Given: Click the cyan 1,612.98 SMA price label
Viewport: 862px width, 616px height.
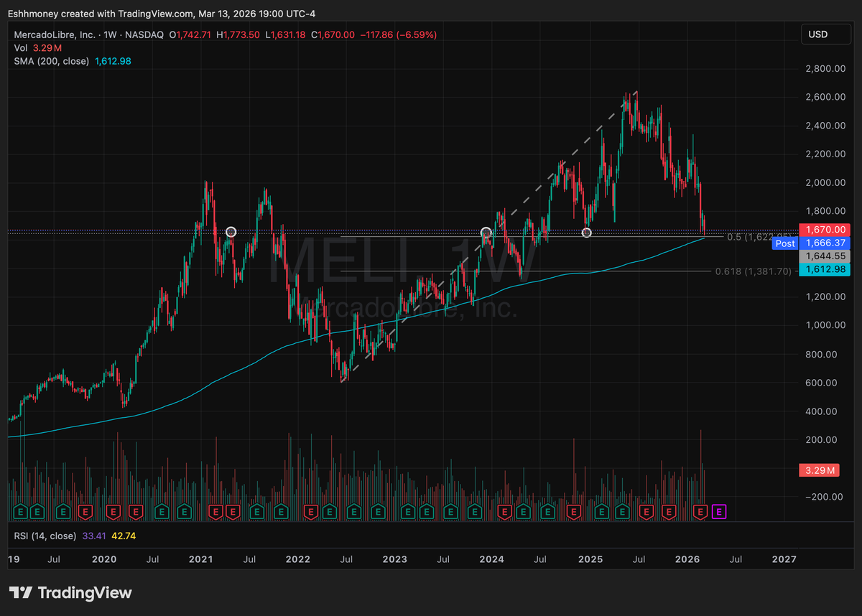Looking at the screenshot, I should pos(824,269).
